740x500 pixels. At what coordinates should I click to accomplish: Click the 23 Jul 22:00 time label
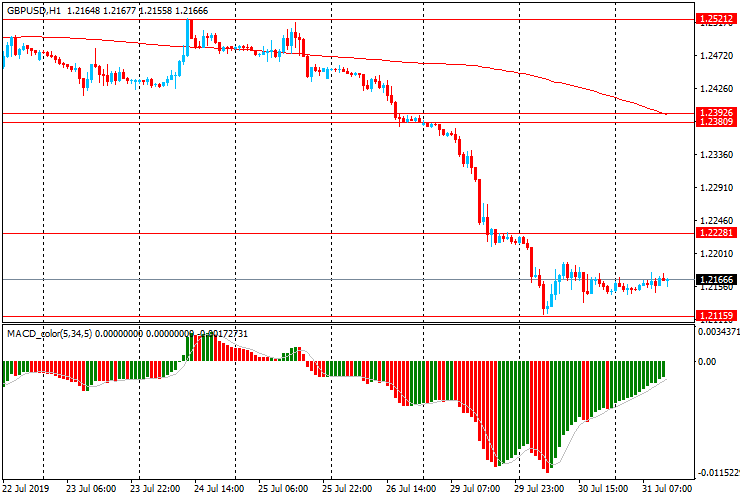(x=155, y=488)
